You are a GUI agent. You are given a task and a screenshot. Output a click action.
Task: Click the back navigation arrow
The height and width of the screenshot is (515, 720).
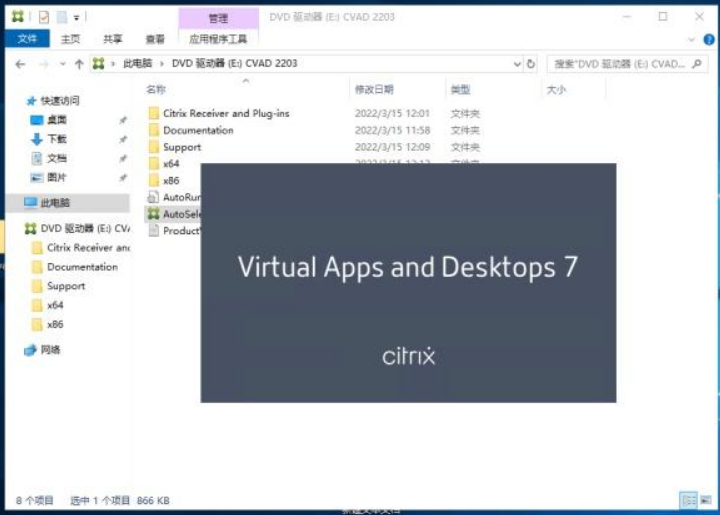(x=20, y=64)
